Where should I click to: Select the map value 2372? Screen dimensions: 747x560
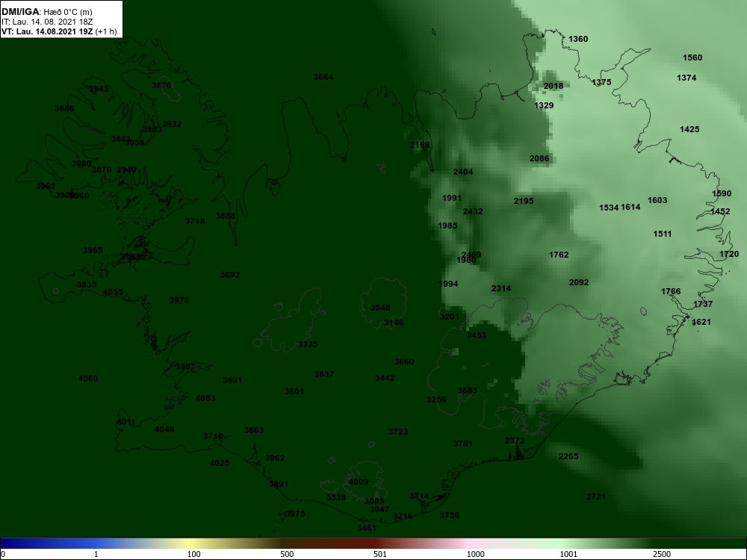(x=515, y=441)
